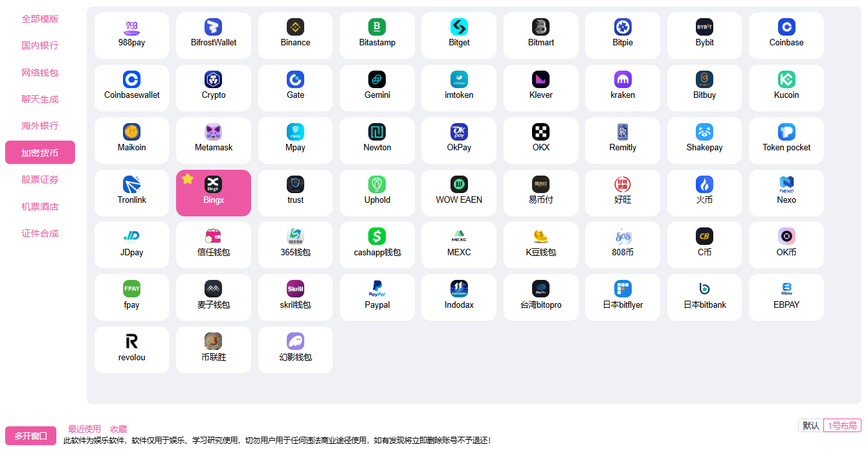The image size is (868, 449).
Task: Open the 收藏 favorites link
Action: pos(118,429)
